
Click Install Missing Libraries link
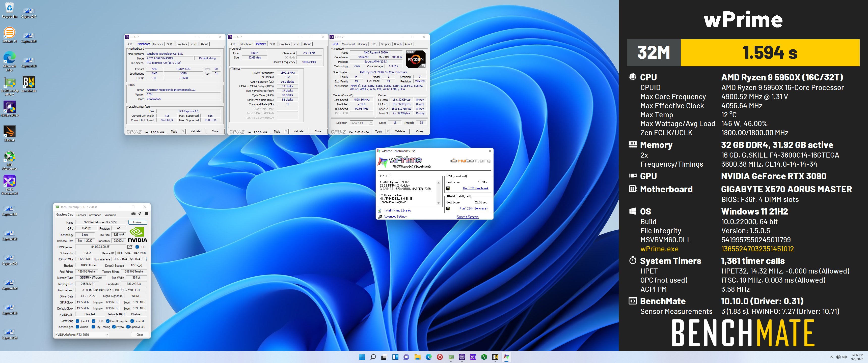397,210
